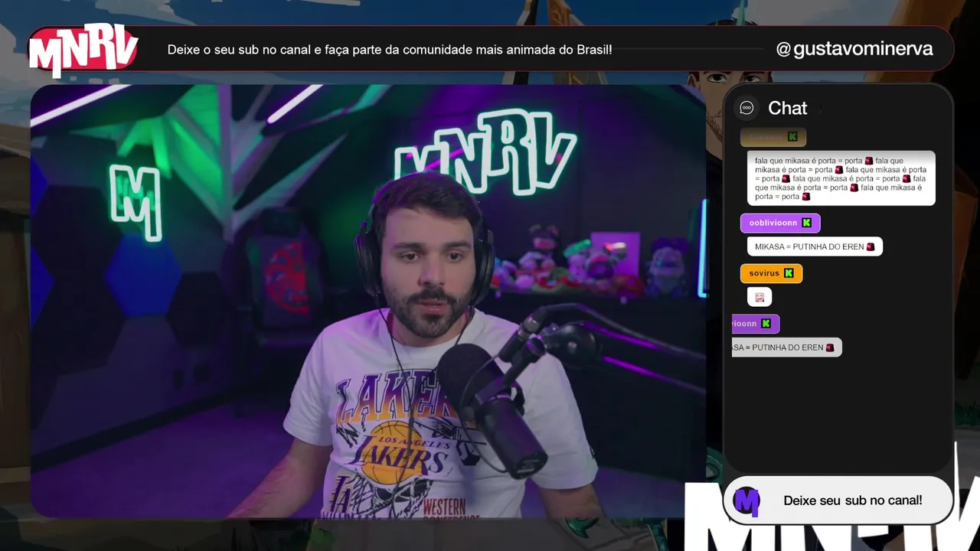
Task: Click the Kick badge on the faded top username
Action: point(792,137)
